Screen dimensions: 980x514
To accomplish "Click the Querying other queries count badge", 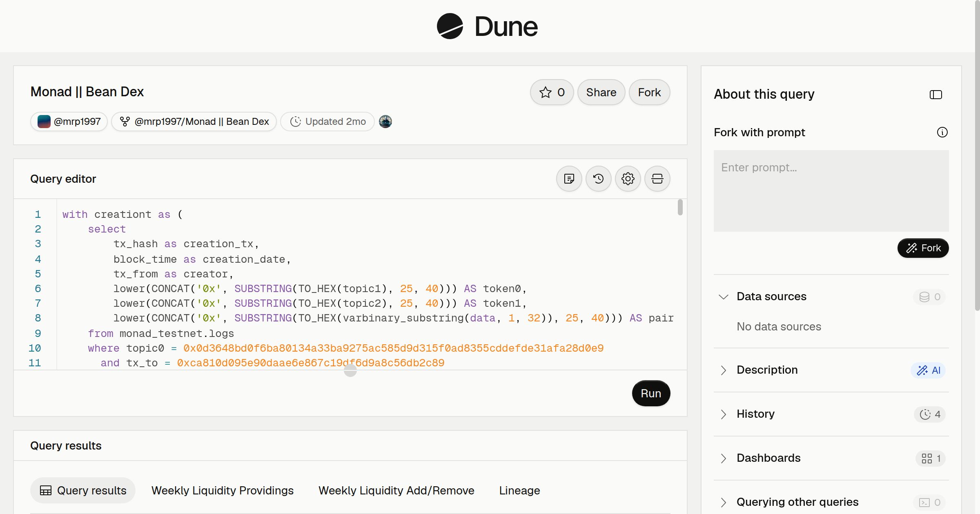I will pyautogui.click(x=929, y=503).
